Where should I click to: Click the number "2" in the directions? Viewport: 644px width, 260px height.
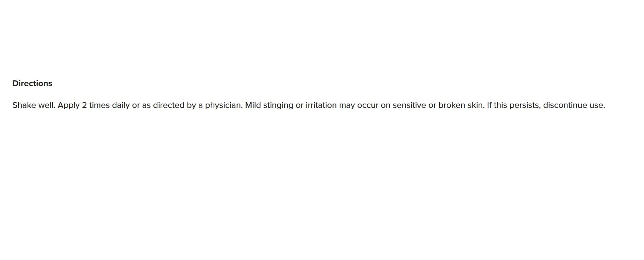84,105
